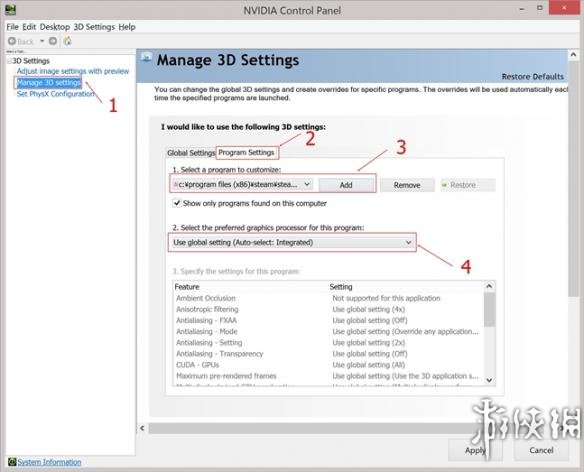Click main panel scroll up arrow
This screenshot has width=584, height=472.
[x=573, y=55]
